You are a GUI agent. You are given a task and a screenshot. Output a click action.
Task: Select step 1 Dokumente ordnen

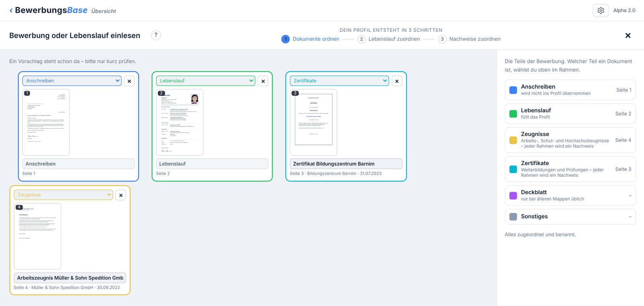click(x=310, y=39)
